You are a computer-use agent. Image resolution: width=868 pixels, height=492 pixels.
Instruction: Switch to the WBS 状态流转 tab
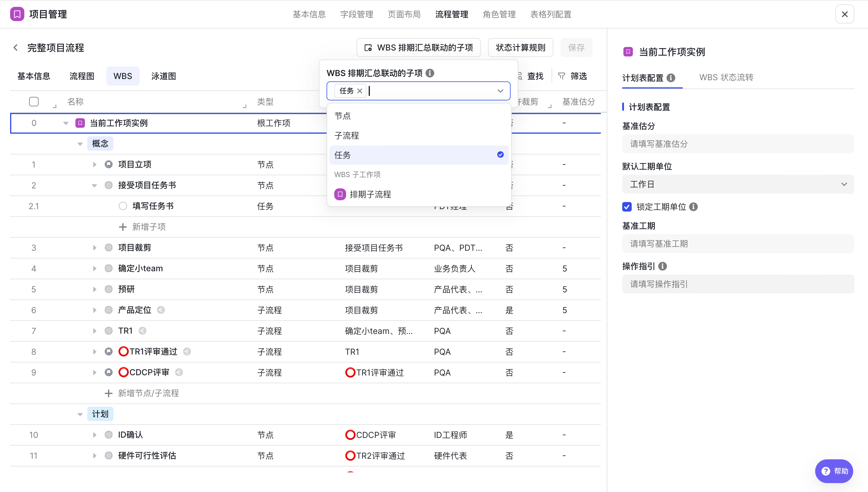click(x=726, y=77)
